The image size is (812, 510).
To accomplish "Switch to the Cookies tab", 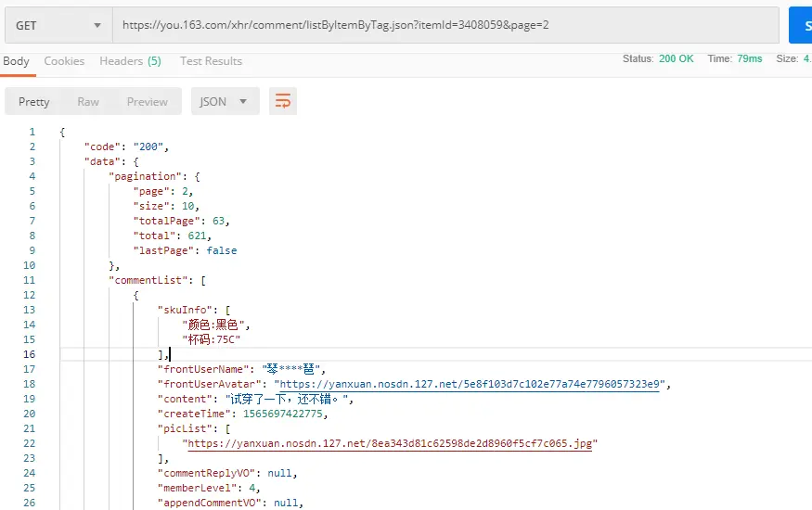I will [x=64, y=61].
